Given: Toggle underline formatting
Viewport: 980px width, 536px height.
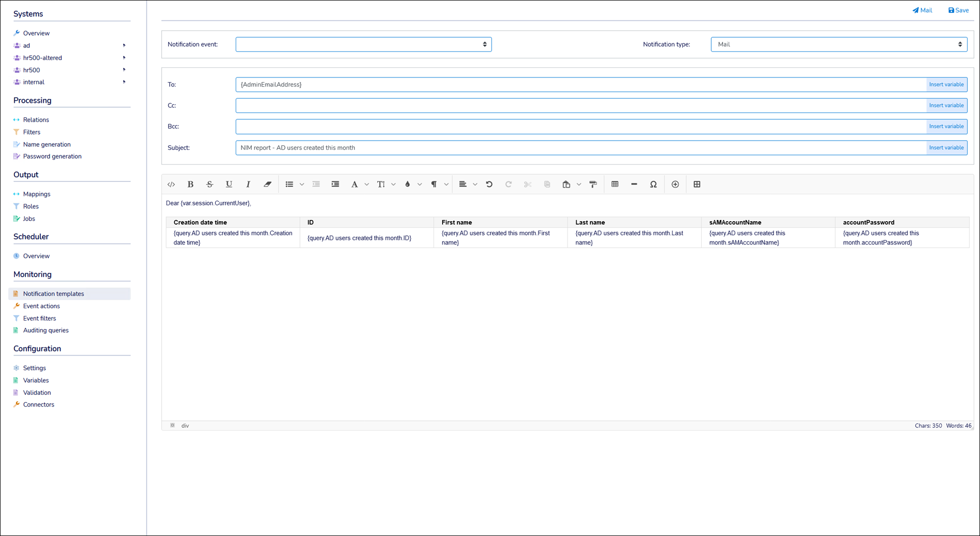Looking at the screenshot, I should pyautogui.click(x=229, y=184).
